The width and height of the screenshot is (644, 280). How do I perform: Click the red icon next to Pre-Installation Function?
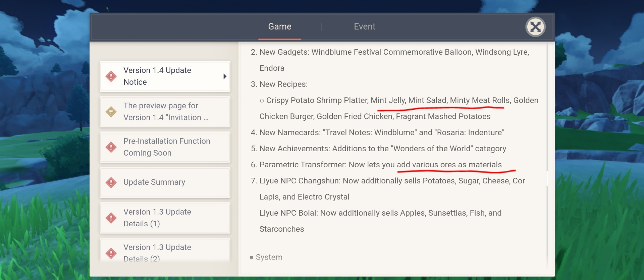111,147
